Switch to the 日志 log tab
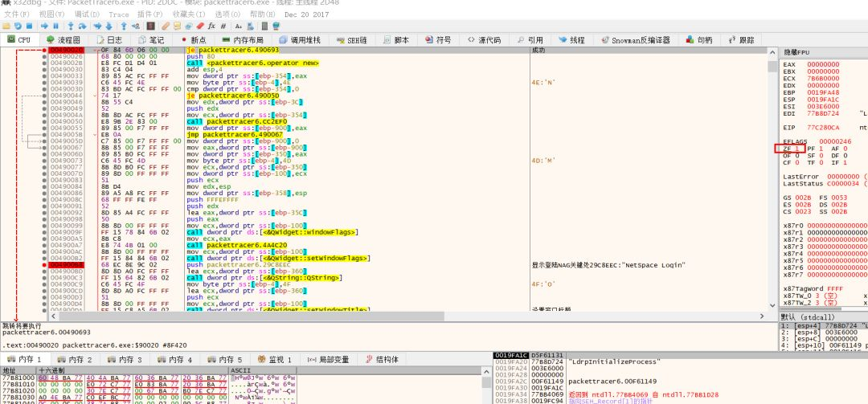The image size is (868, 404). tap(109, 40)
